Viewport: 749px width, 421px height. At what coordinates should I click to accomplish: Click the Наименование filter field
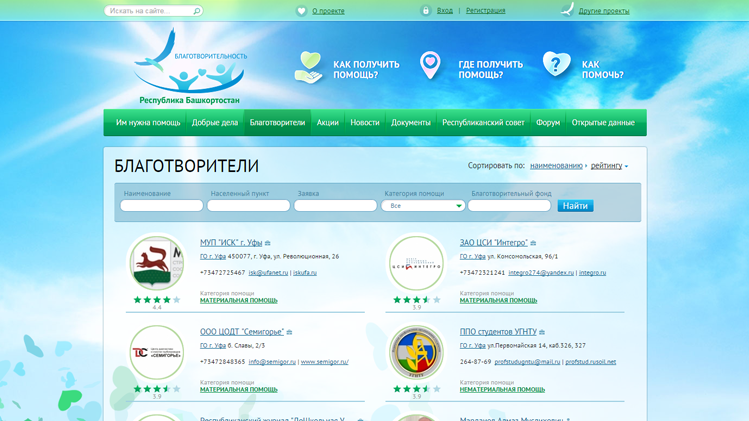[161, 206]
